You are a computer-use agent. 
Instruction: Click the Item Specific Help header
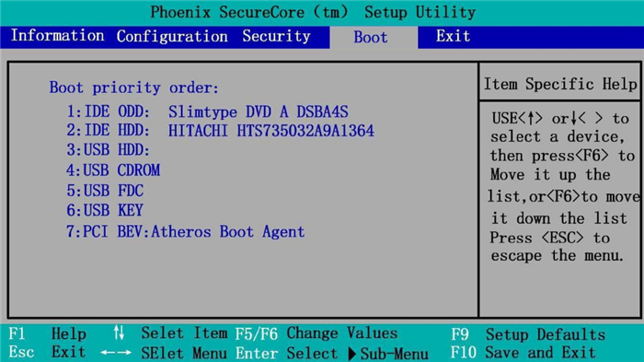click(x=560, y=84)
